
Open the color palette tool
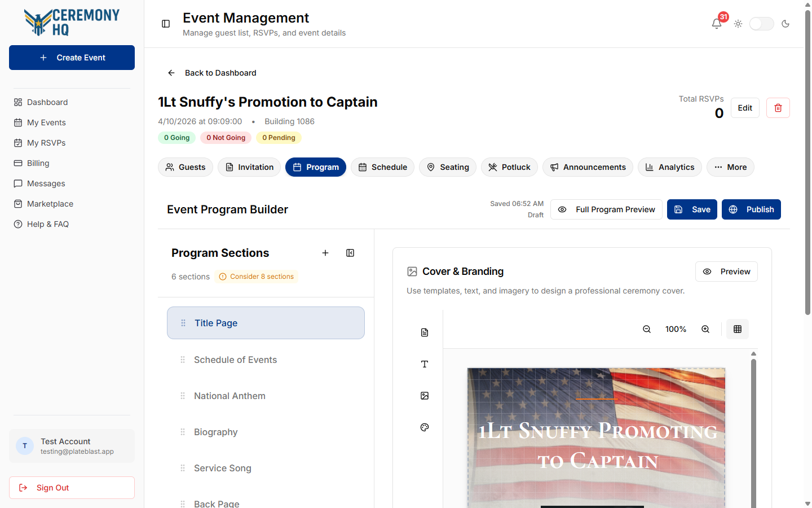[x=425, y=427]
